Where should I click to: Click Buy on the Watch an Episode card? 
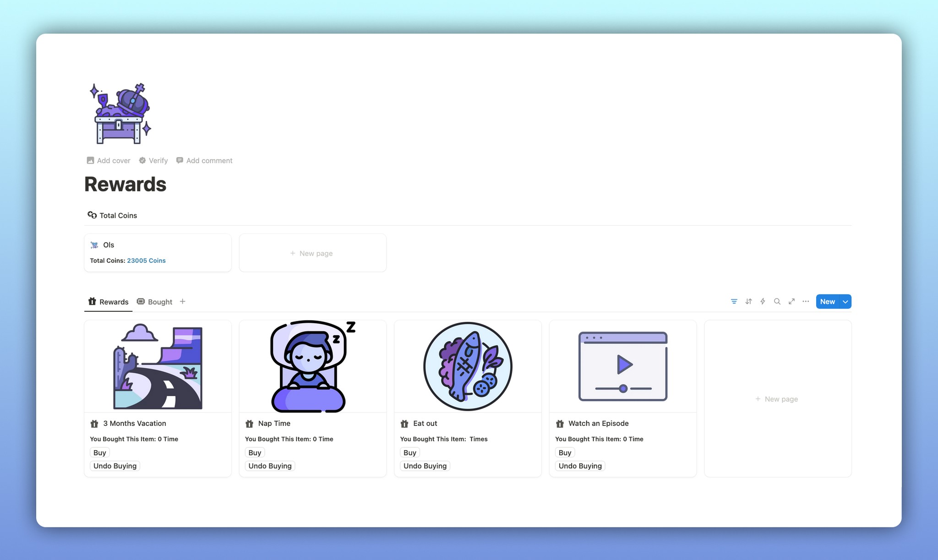[x=565, y=452]
